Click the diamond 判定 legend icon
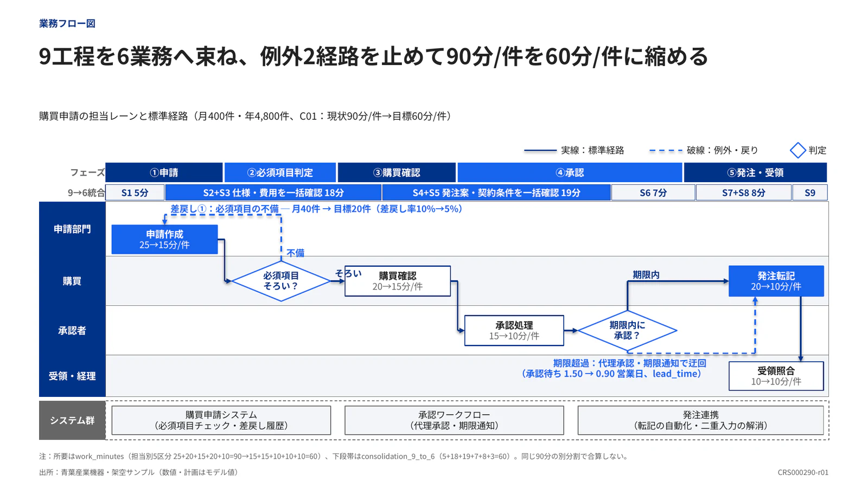The height and width of the screenshot is (488, 868). click(797, 150)
